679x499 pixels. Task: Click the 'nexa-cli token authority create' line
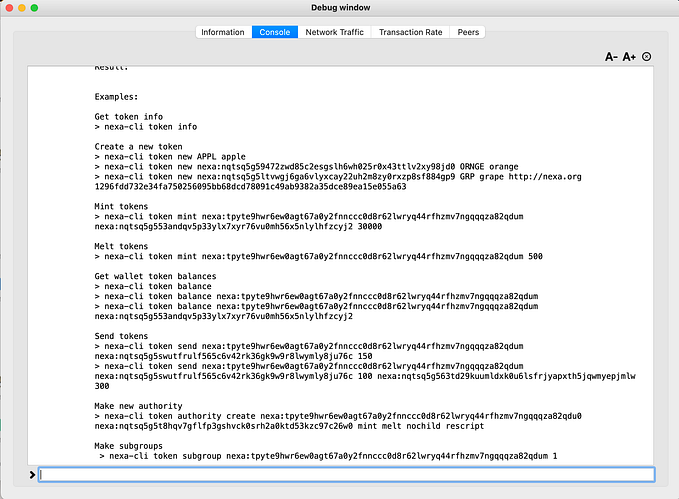coord(338,415)
